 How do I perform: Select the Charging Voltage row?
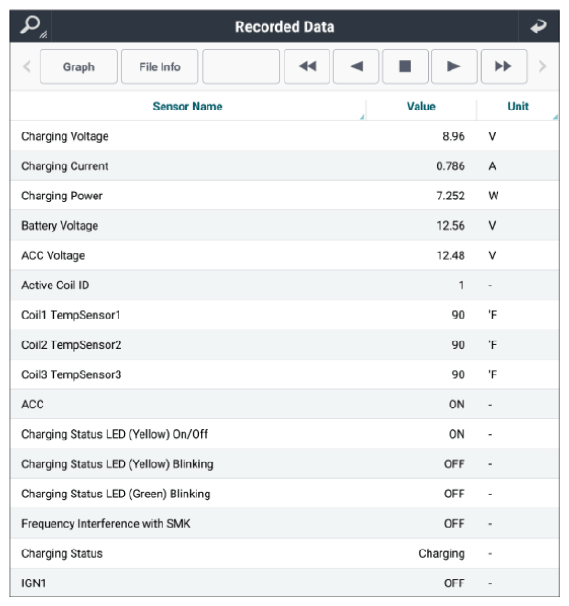(284, 136)
